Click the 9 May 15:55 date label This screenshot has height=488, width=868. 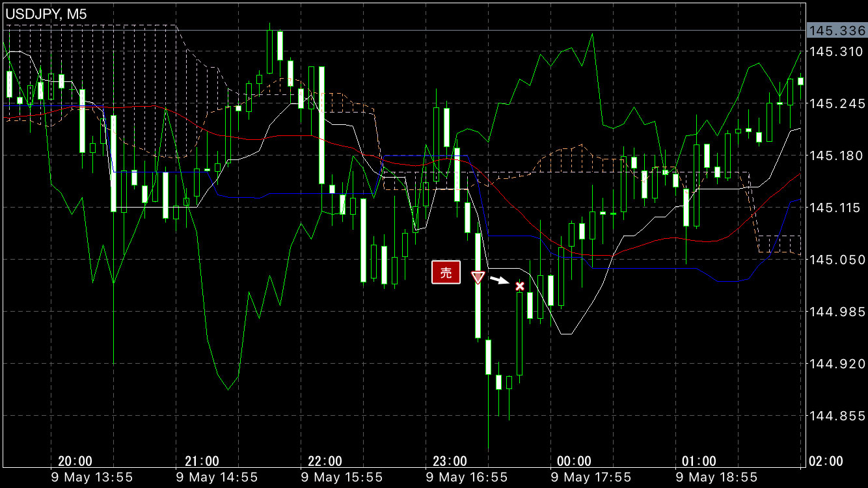(342, 478)
